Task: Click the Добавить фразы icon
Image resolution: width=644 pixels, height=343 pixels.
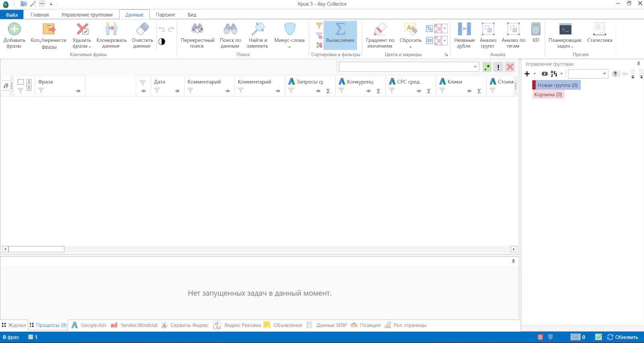Action: pos(14,29)
